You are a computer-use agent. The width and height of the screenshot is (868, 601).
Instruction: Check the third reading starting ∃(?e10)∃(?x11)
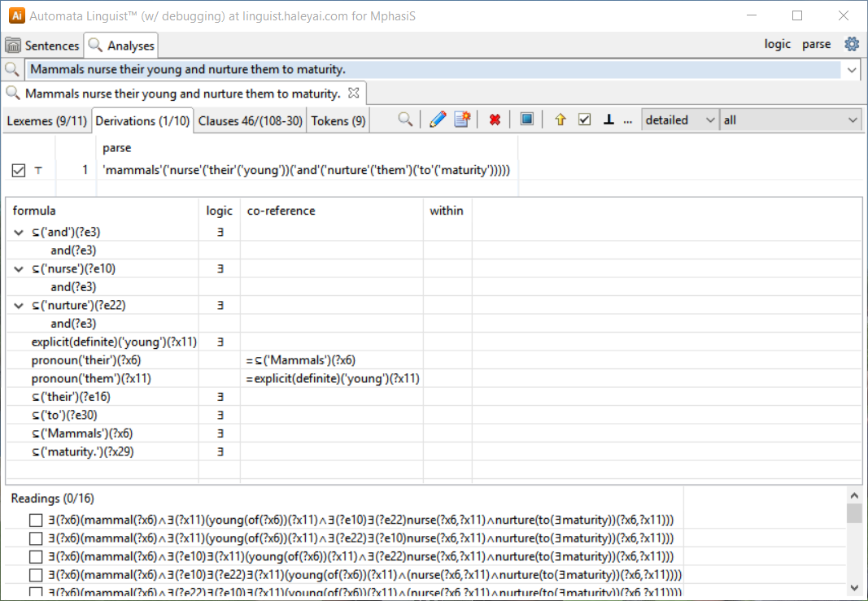point(36,557)
